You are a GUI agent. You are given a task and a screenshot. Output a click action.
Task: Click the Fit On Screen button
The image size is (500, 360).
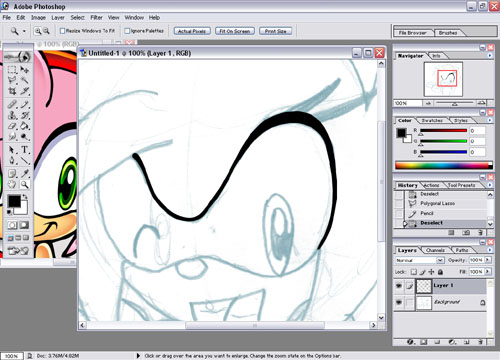(235, 31)
